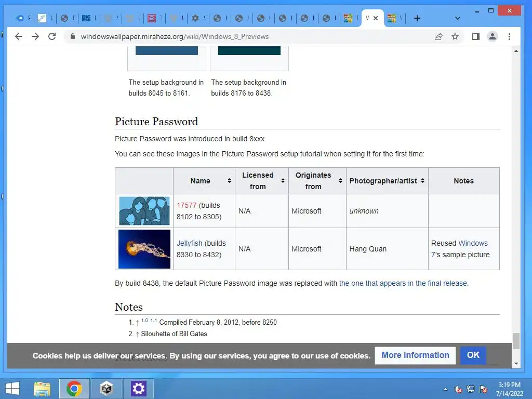View site security lock info

[x=72, y=36]
